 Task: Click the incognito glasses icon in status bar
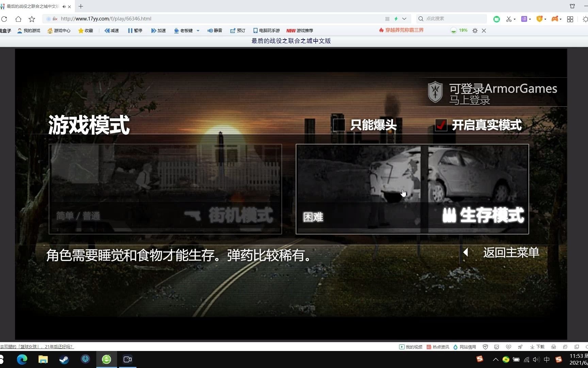point(554,347)
